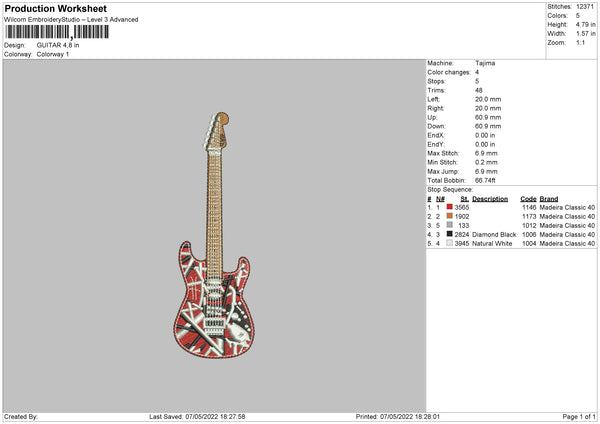
Task: Click thread code 1146
Action: pyautogui.click(x=529, y=207)
